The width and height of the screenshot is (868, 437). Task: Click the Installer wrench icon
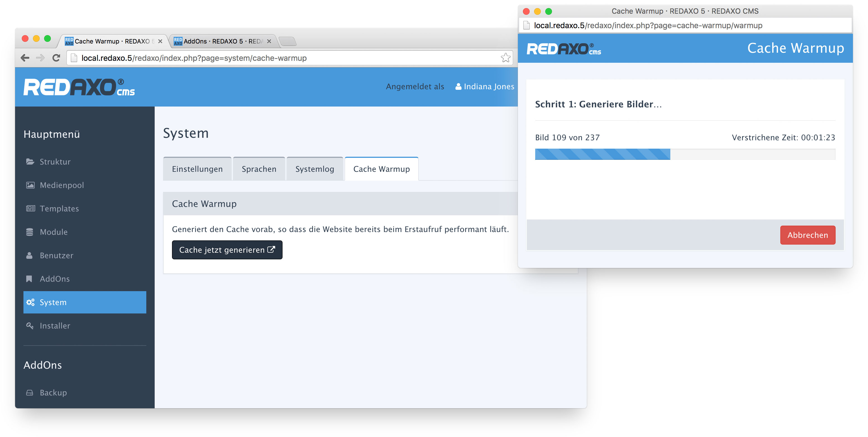coord(30,325)
